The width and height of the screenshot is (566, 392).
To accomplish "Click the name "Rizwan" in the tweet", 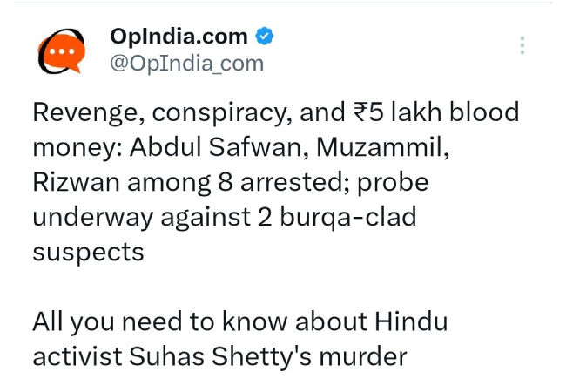I will 74,182.
